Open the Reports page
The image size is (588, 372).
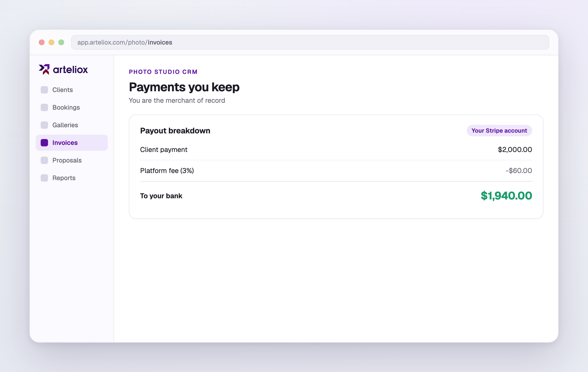tap(72, 178)
